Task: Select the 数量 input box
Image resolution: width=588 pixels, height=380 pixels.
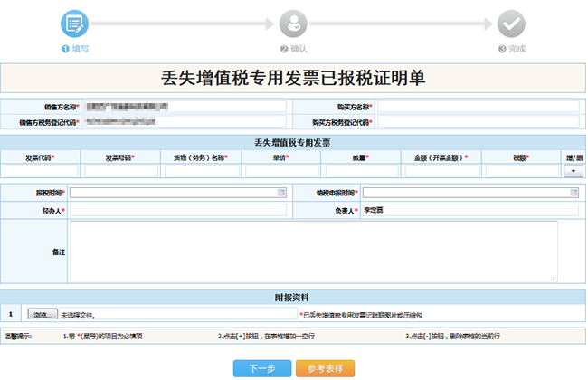Action: (359, 171)
